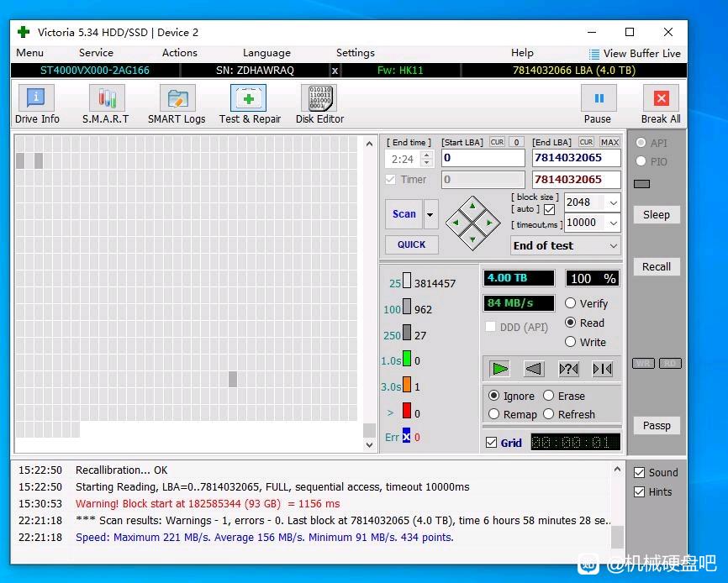This screenshot has height=583, width=728.
Task: Disable the Sound checkbox
Action: (x=640, y=473)
